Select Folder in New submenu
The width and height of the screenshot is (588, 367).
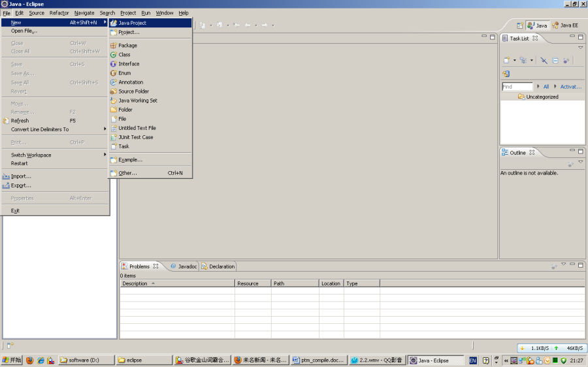click(x=150, y=110)
